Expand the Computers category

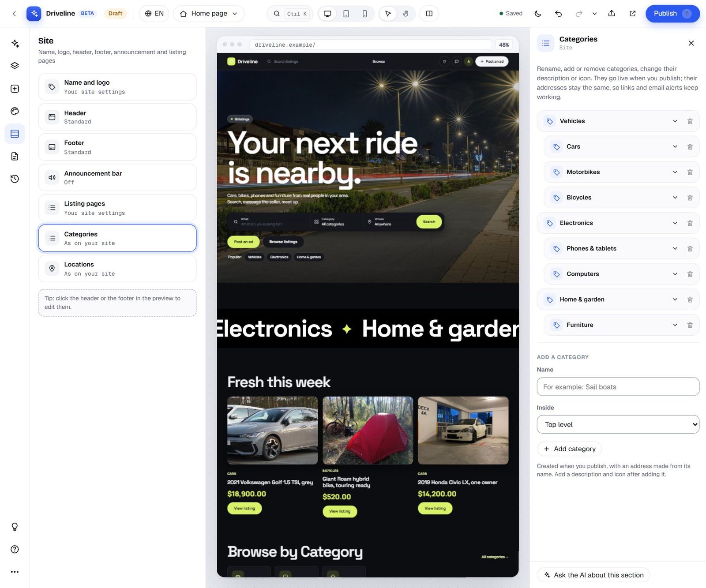(675, 274)
